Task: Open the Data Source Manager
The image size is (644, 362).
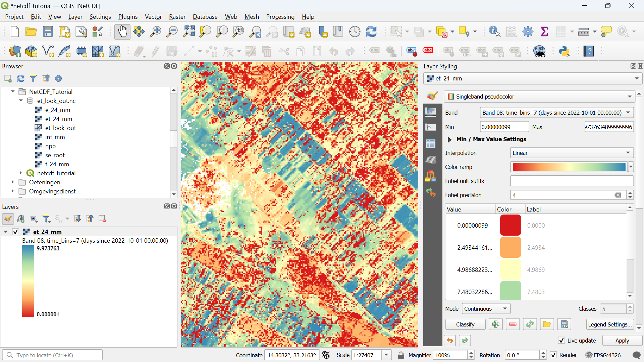Action: pos(15,52)
